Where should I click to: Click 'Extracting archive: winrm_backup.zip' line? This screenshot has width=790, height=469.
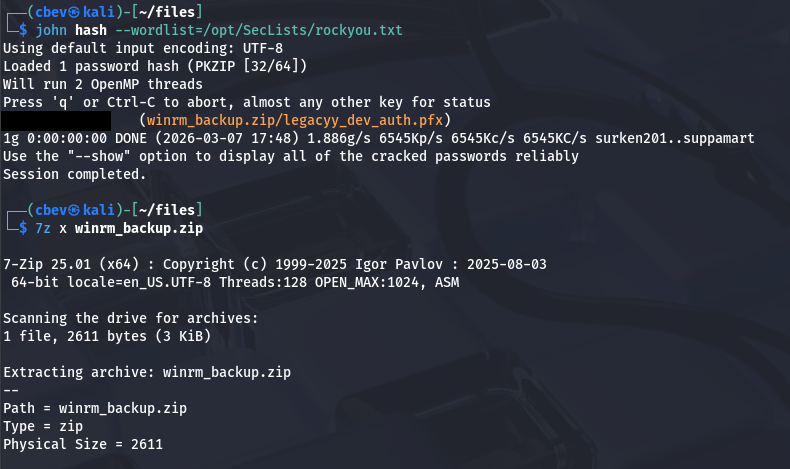coord(147,372)
